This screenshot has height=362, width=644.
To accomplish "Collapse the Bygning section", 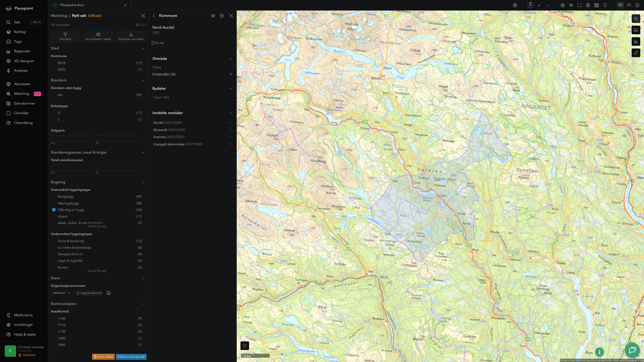I will pos(144,182).
